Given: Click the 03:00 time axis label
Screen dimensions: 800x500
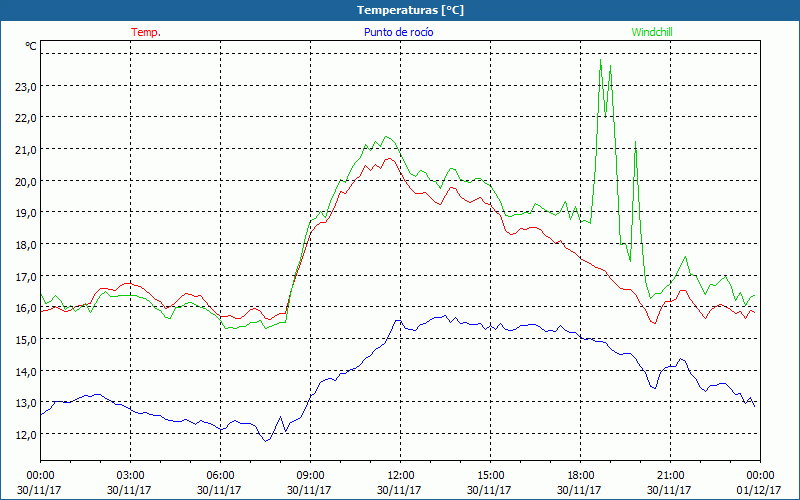Looking at the screenshot, I should click(130, 475).
